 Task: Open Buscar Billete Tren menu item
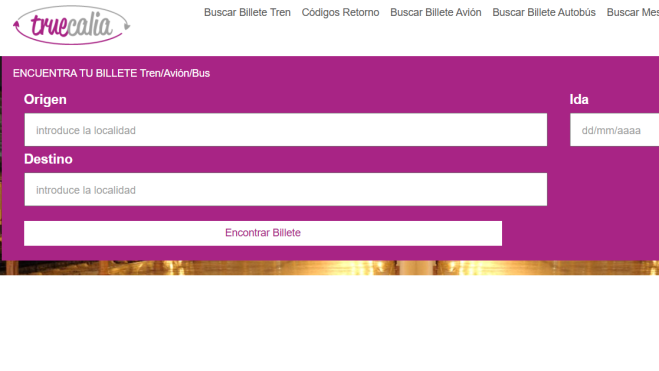(x=247, y=13)
